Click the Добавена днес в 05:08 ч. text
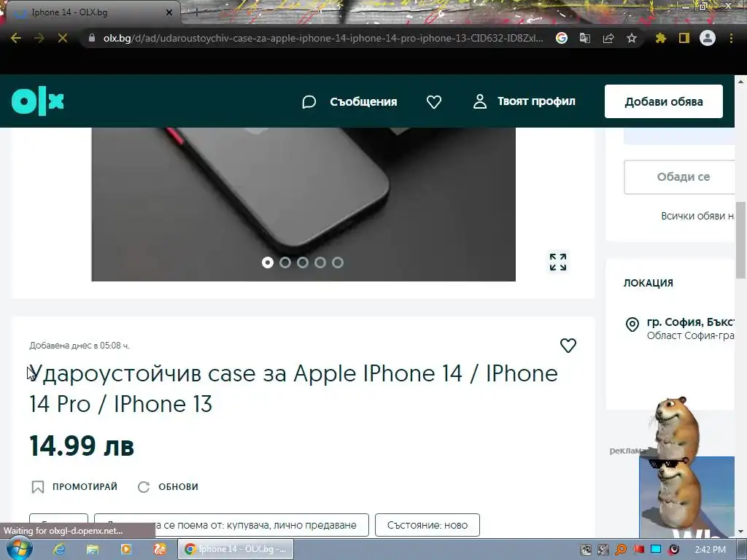Viewport: 747px width, 560px height. pos(80,345)
